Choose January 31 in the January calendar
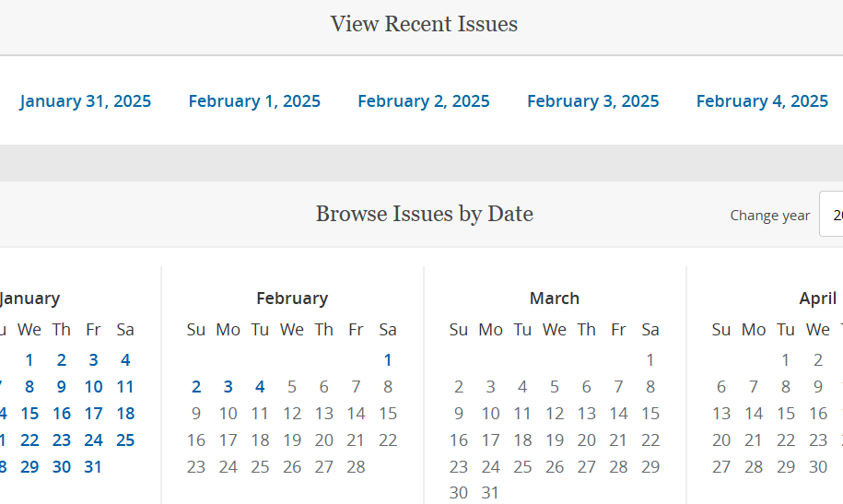The width and height of the screenshot is (843, 504). point(94,467)
